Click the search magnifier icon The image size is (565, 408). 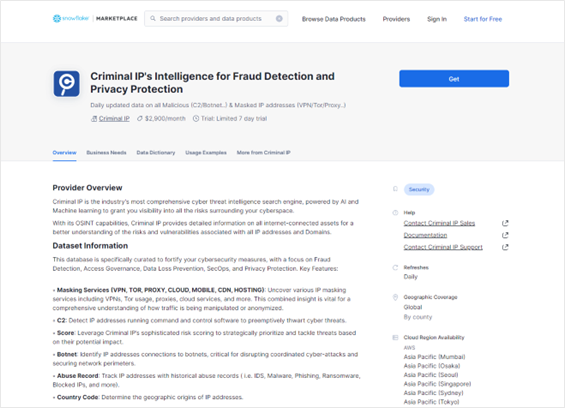153,18
